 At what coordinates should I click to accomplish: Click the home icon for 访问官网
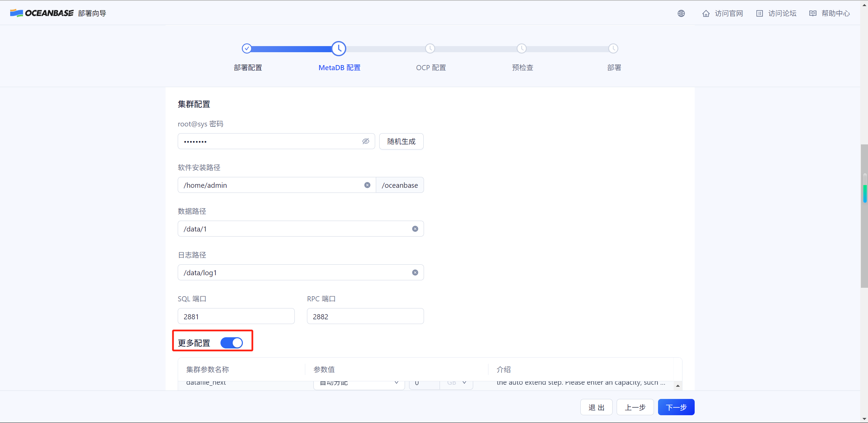[706, 13]
